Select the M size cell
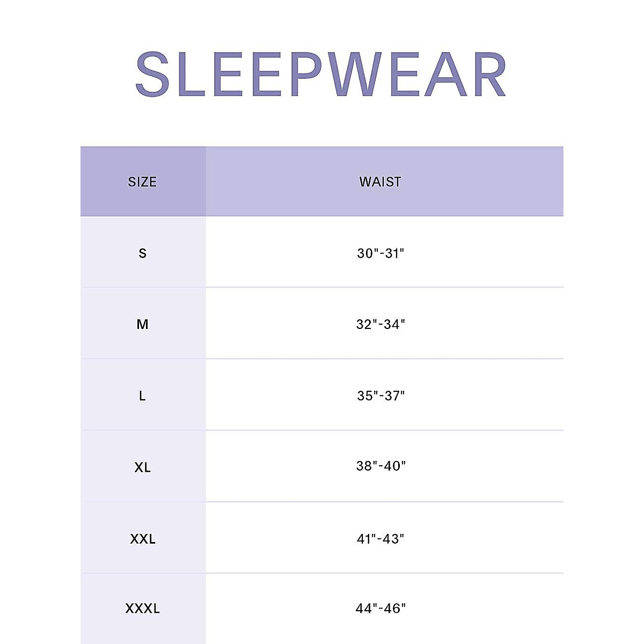This screenshot has height=644, width=644. click(142, 325)
